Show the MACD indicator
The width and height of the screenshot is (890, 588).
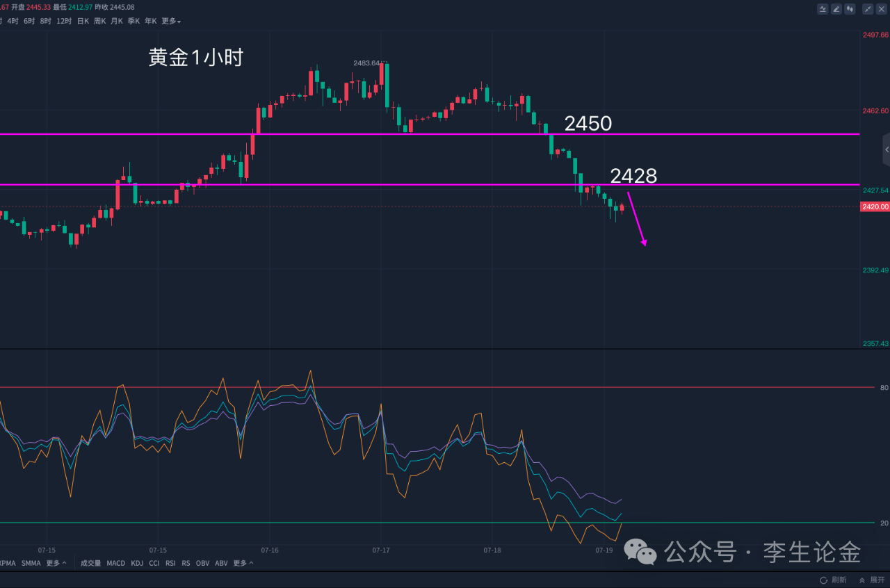coord(116,563)
